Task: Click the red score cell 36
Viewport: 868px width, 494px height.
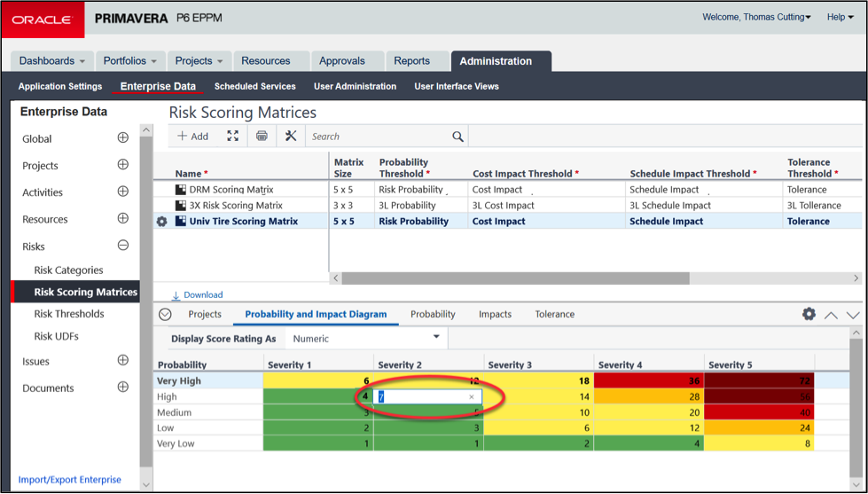Action: pyautogui.click(x=649, y=380)
